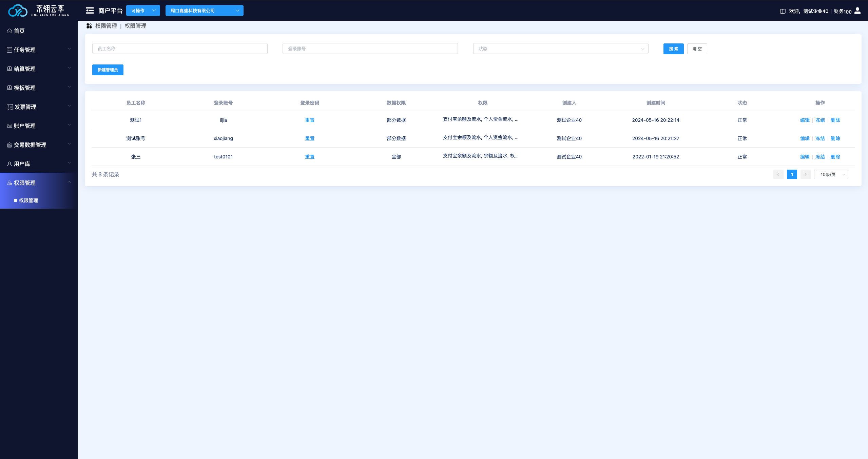
Task: Open 交易数据管理 menu item
Action: 39,145
